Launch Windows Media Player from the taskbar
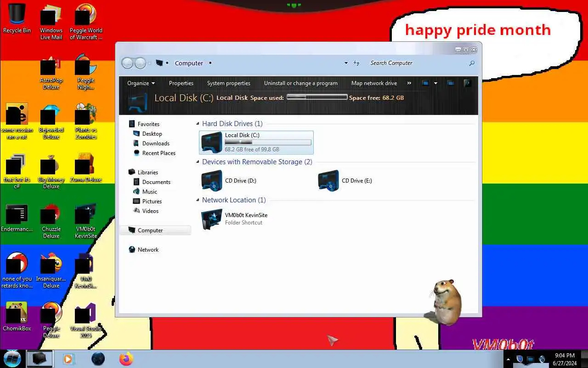 coord(68,359)
